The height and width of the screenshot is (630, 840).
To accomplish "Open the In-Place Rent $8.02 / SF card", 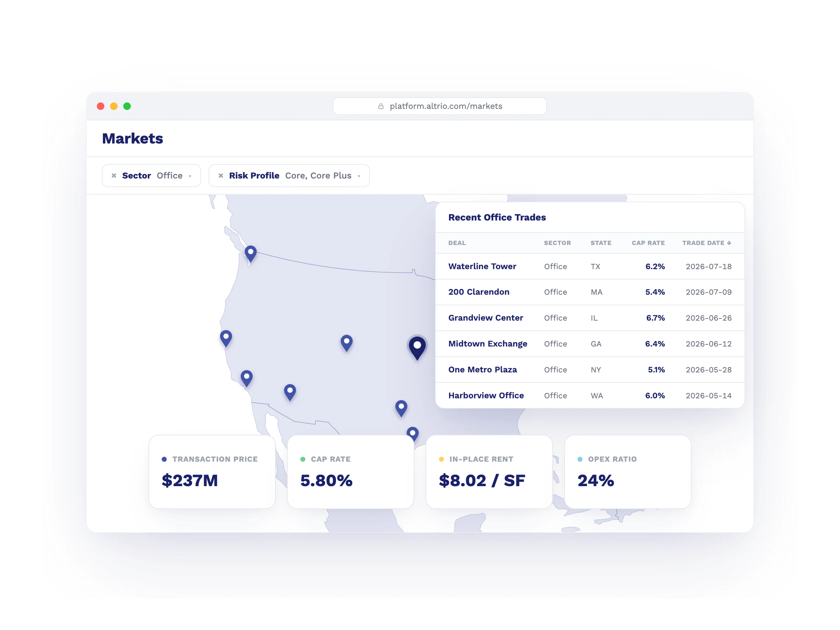I will click(489, 472).
